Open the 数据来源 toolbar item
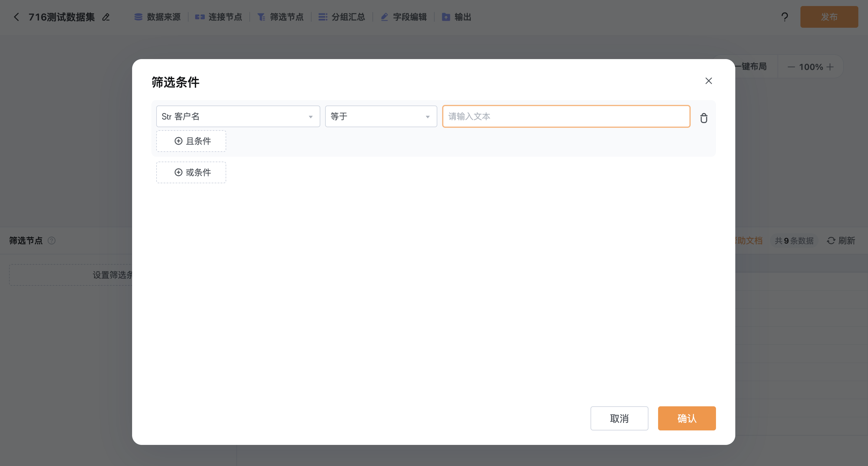The image size is (868, 466). [157, 17]
